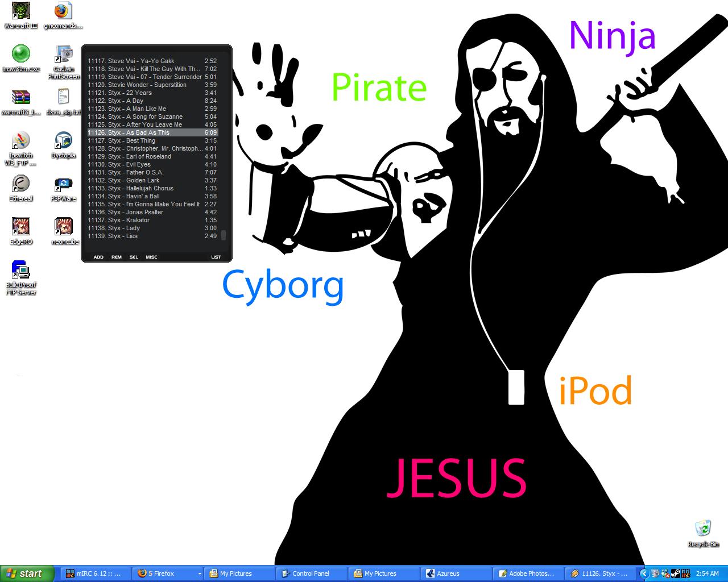Launch the Gadwin PrintScreen shortcut
The height and width of the screenshot is (582, 728).
point(64,56)
